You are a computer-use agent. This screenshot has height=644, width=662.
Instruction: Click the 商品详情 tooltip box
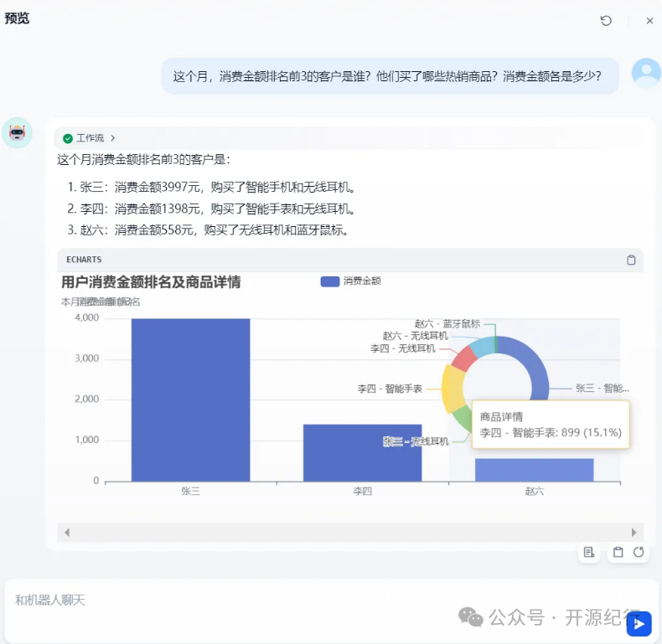click(551, 425)
